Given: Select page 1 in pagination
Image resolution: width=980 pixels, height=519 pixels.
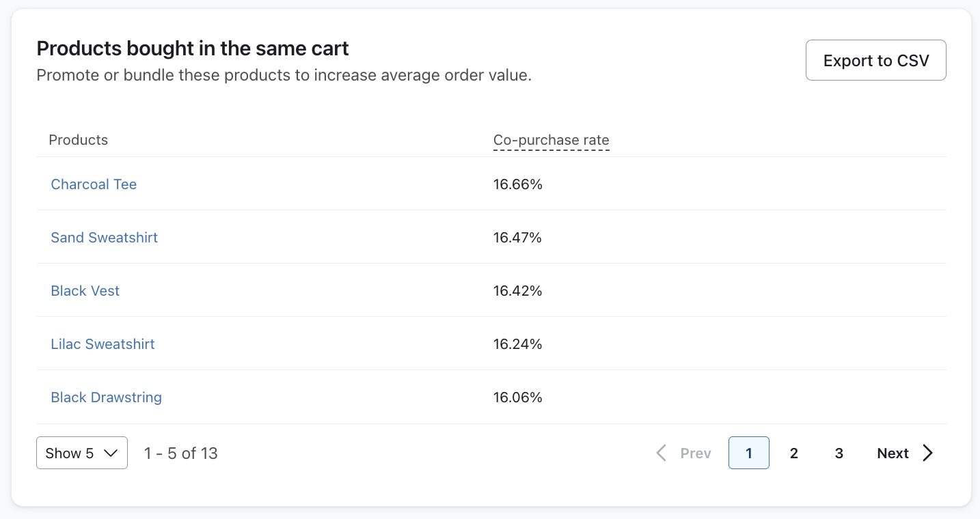Looking at the screenshot, I should point(748,453).
